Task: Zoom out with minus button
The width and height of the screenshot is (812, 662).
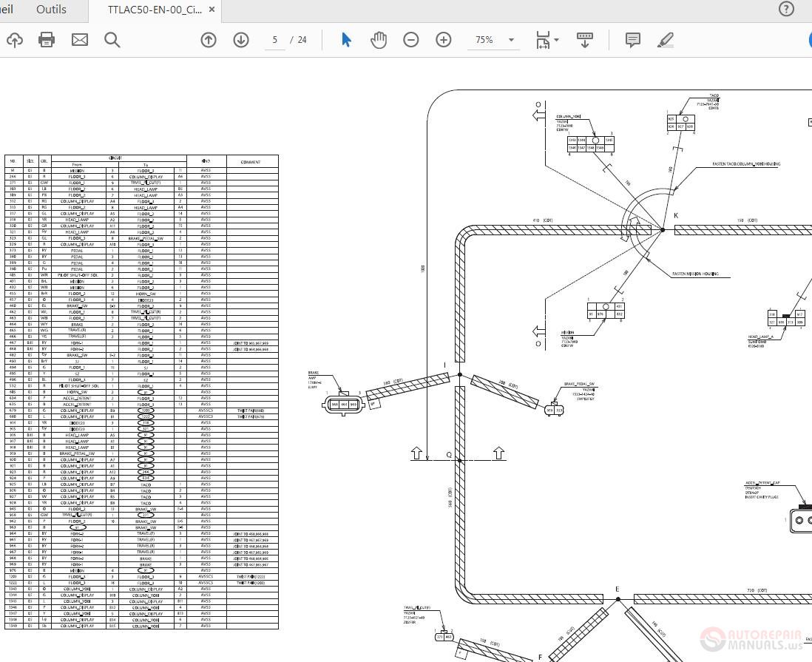Action: [410, 40]
